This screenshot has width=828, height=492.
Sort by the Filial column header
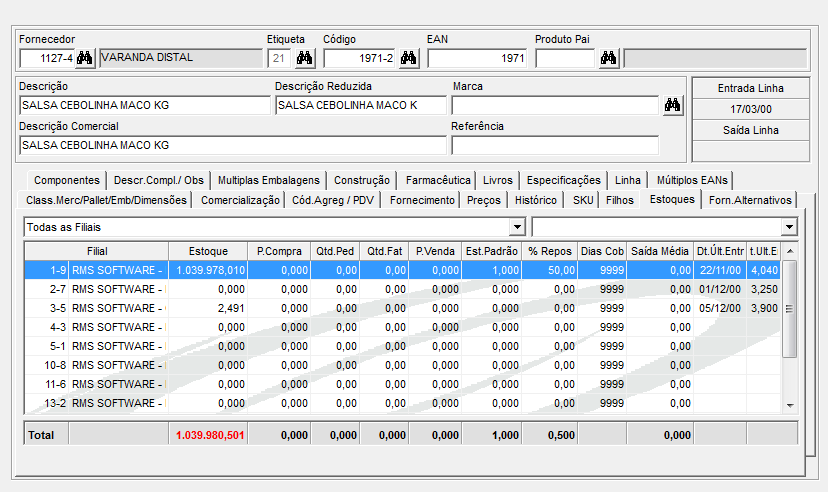97,251
